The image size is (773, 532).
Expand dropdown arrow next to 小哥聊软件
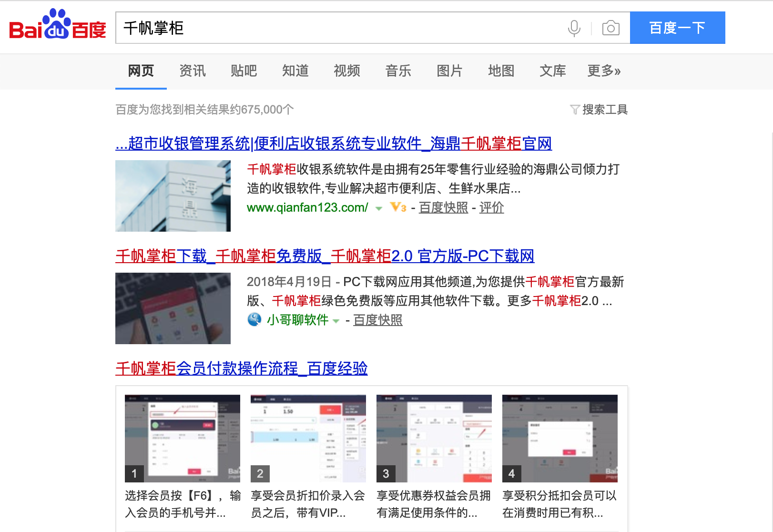click(336, 321)
